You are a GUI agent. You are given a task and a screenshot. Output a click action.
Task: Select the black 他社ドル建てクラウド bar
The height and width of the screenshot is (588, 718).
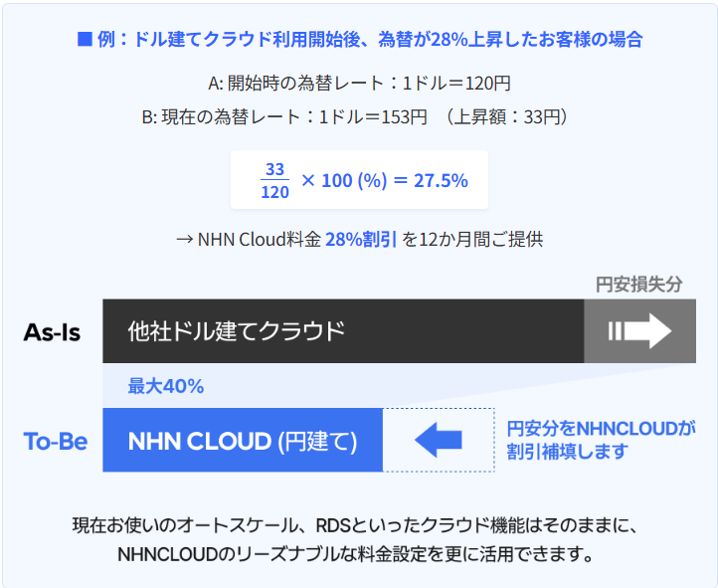click(342, 331)
